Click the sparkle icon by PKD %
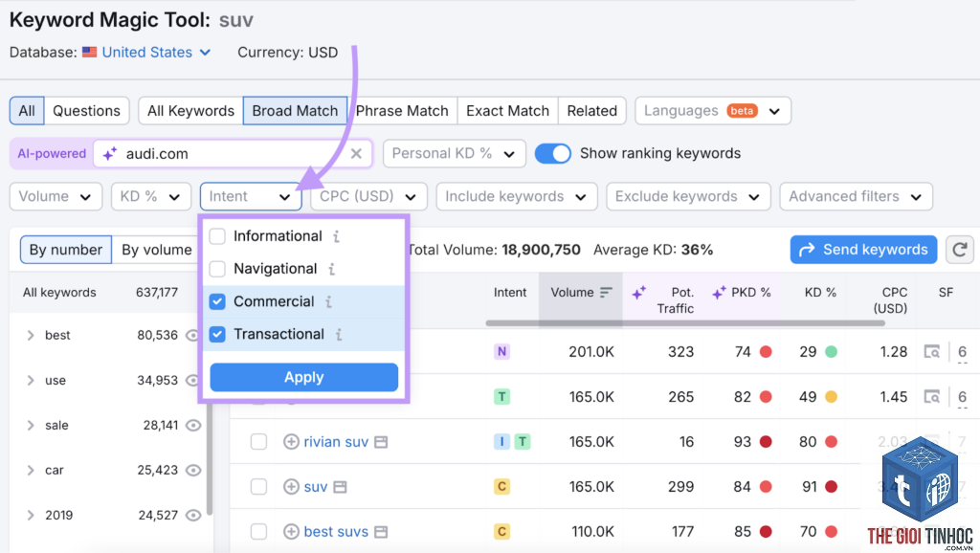The height and width of the screenshot is (553, 980). [719, 293]
